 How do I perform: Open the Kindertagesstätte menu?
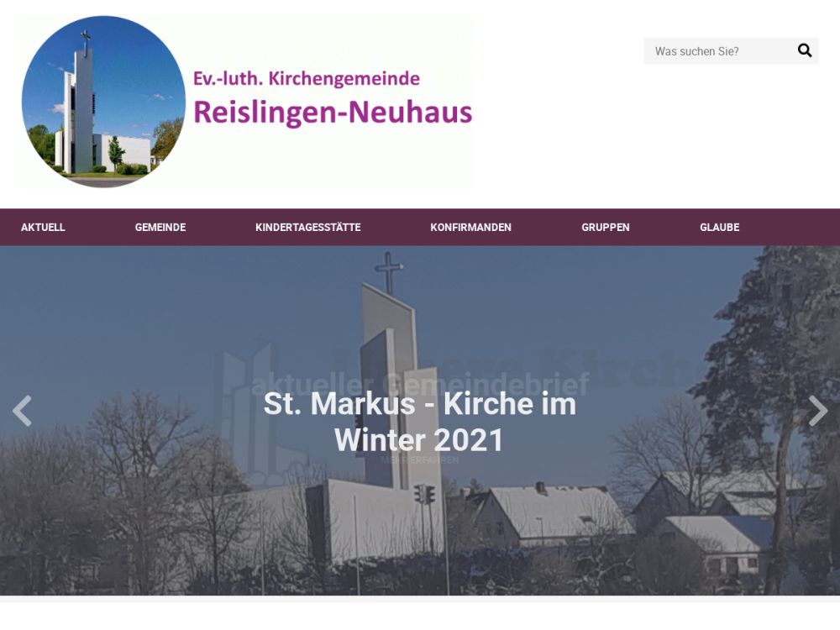[x=308, y=227]
